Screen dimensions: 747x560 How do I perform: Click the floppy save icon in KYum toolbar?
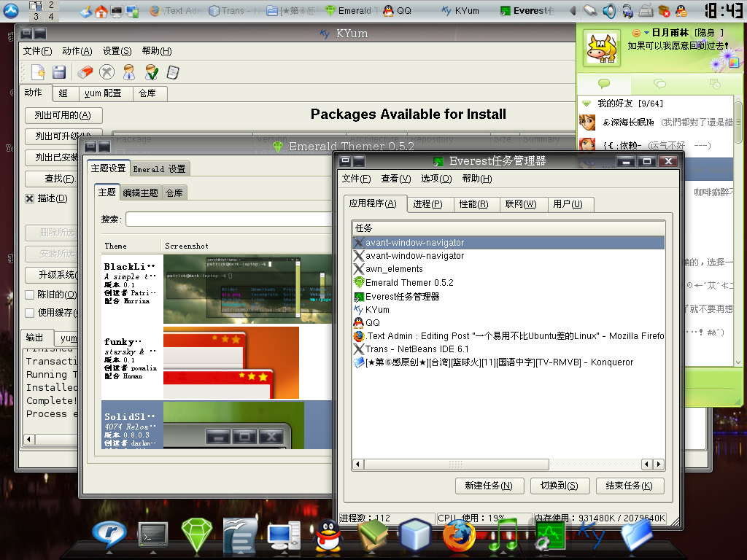59,72
